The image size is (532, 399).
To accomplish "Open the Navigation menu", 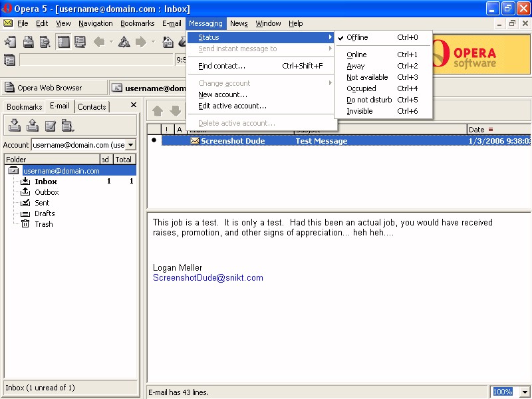I will pos(96,23).
